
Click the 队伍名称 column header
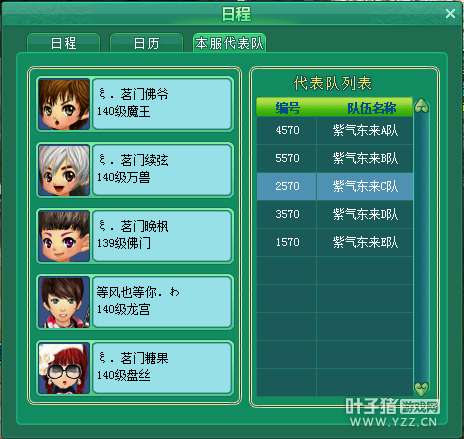tap(371, 108)
